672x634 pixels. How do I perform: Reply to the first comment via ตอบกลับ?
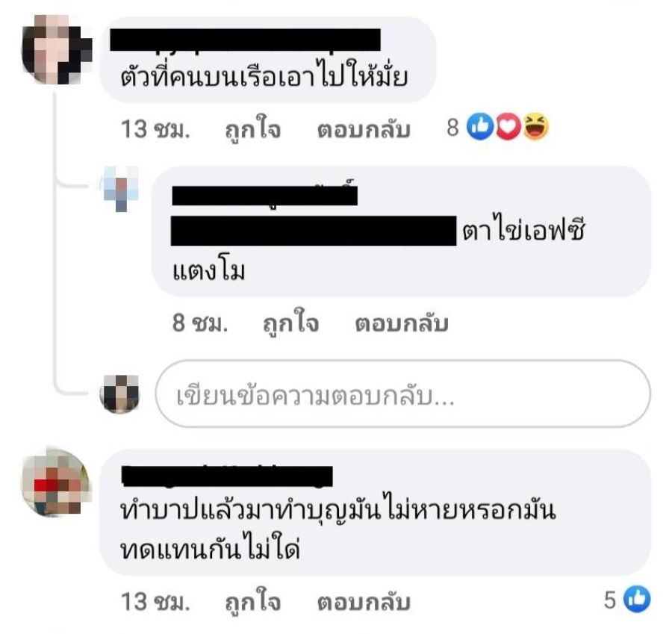364,130
